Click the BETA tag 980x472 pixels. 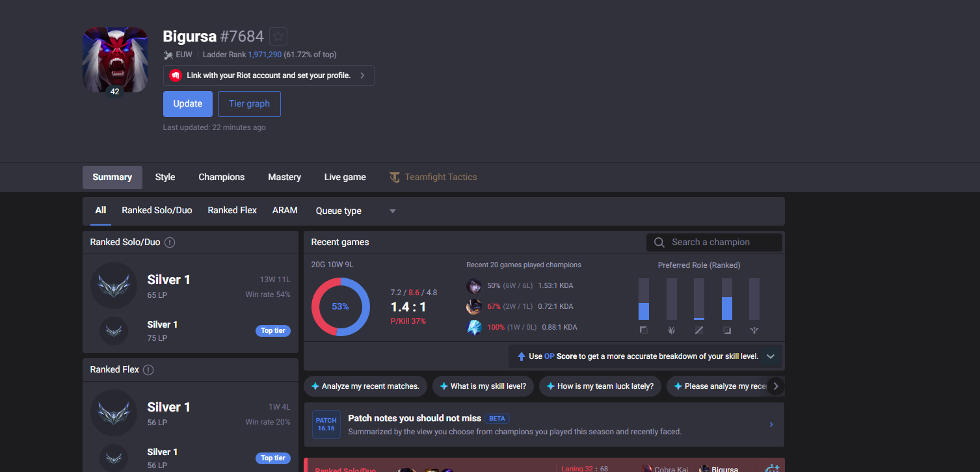pos(497,419)
